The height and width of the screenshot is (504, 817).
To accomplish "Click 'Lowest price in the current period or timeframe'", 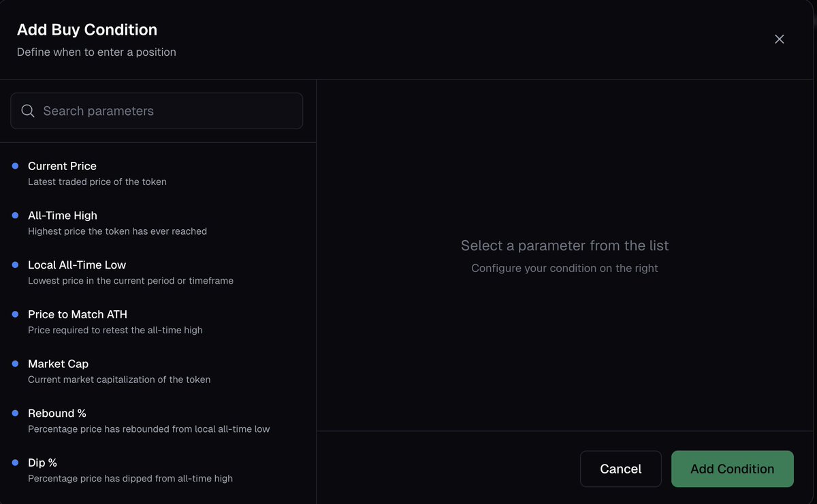I will coord(131,281).
